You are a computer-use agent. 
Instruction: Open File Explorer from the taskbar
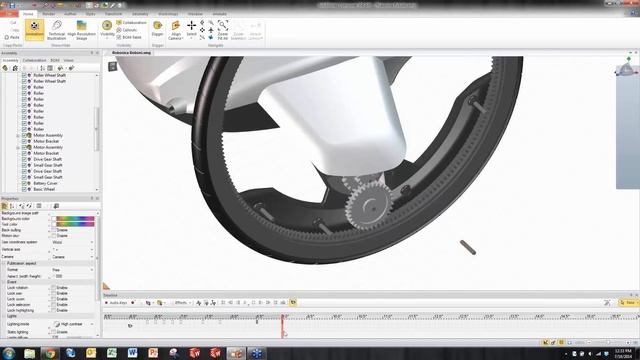pyautogui.click(x=29, y=353)
